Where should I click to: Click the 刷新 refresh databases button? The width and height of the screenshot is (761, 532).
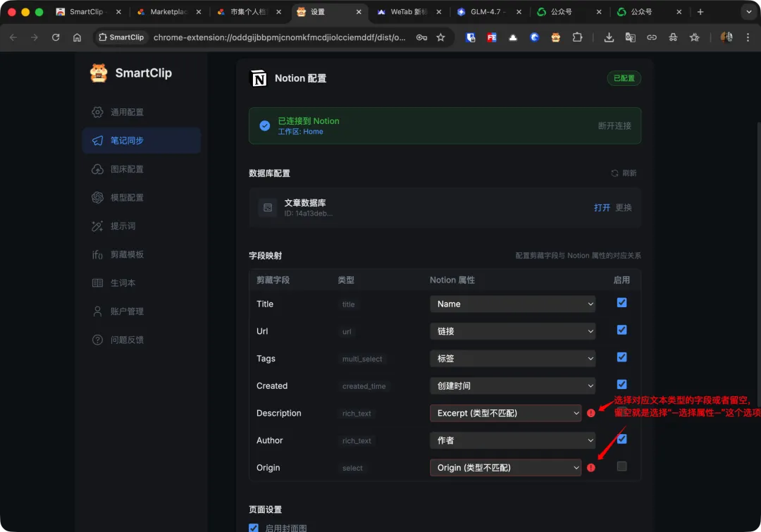pyautogui.click(x=624, y=173)
